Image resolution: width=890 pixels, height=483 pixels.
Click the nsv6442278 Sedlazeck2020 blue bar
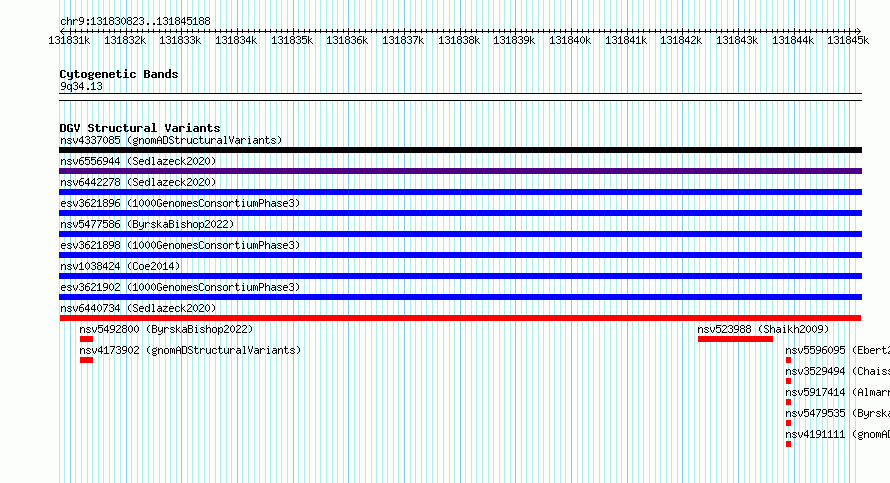460,192
